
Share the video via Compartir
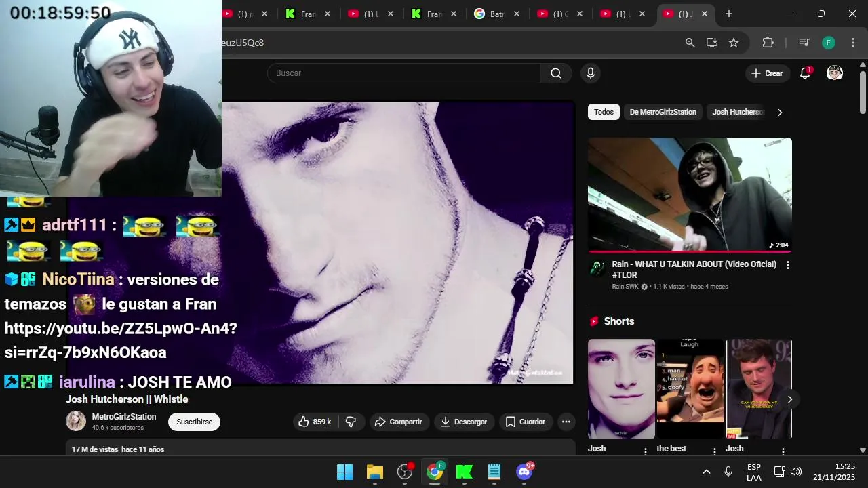[x=399, y=422]
